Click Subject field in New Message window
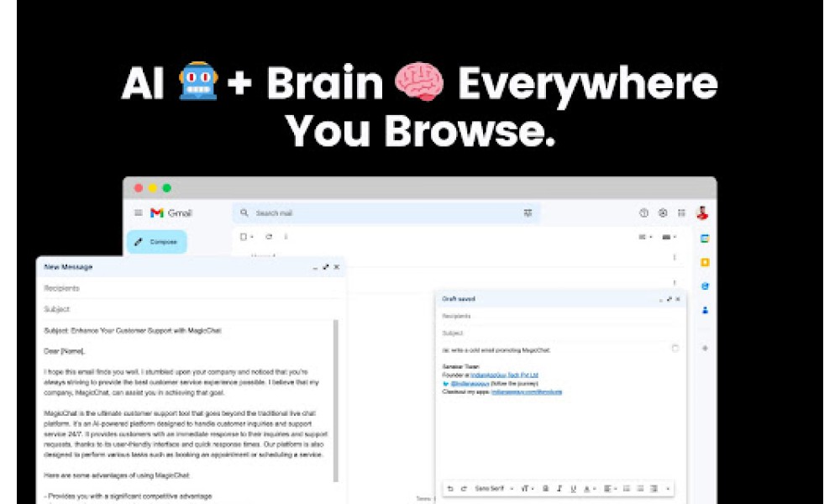 [x=192, y=309]
